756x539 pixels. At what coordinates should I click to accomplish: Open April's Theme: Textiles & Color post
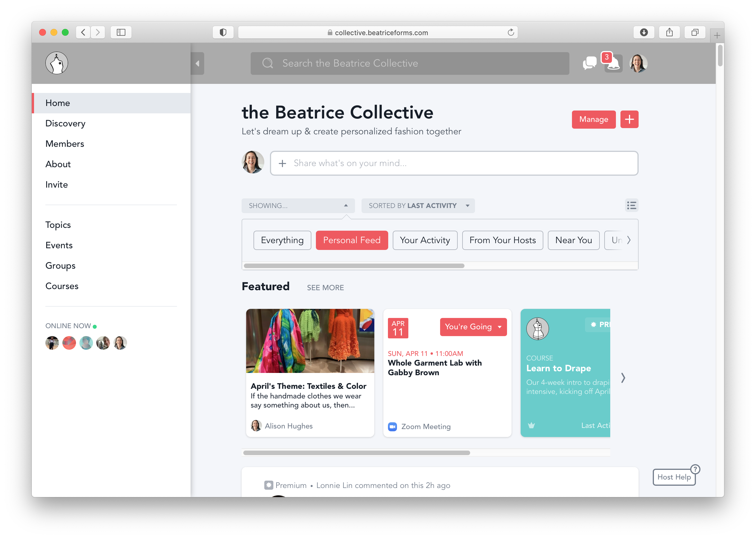click(308, 386)
